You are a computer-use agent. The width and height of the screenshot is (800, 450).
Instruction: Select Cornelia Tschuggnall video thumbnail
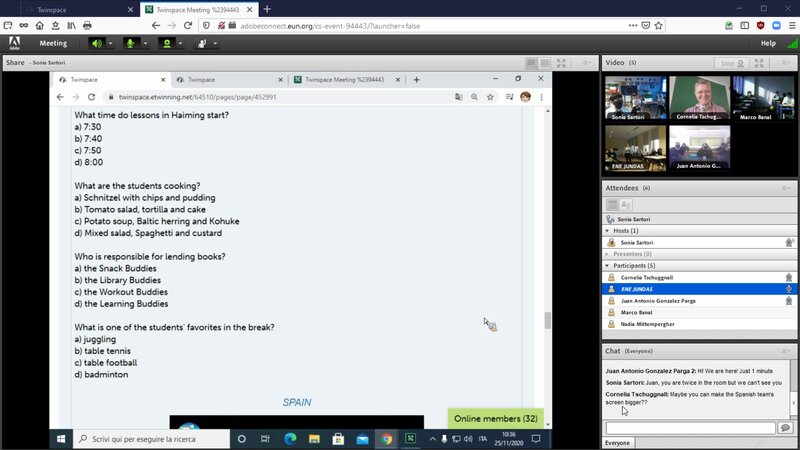[x=699, y=98]
